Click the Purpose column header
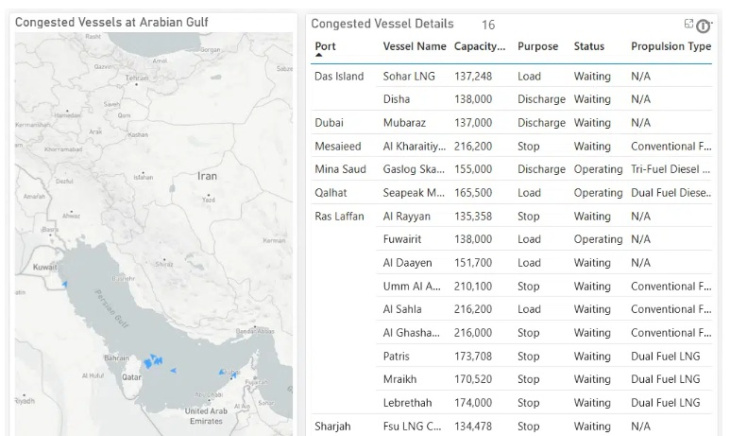This screenshot has width=730, height=436. click(538, 46)
